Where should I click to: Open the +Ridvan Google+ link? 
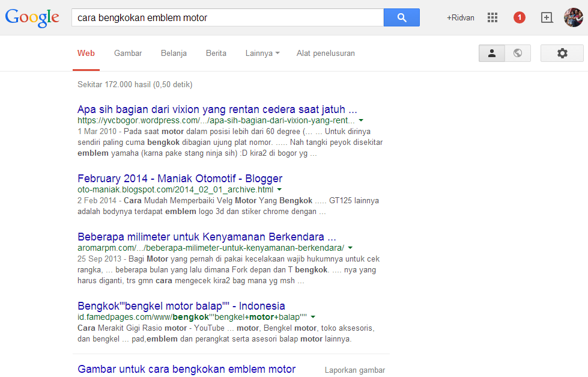(461, 17)
